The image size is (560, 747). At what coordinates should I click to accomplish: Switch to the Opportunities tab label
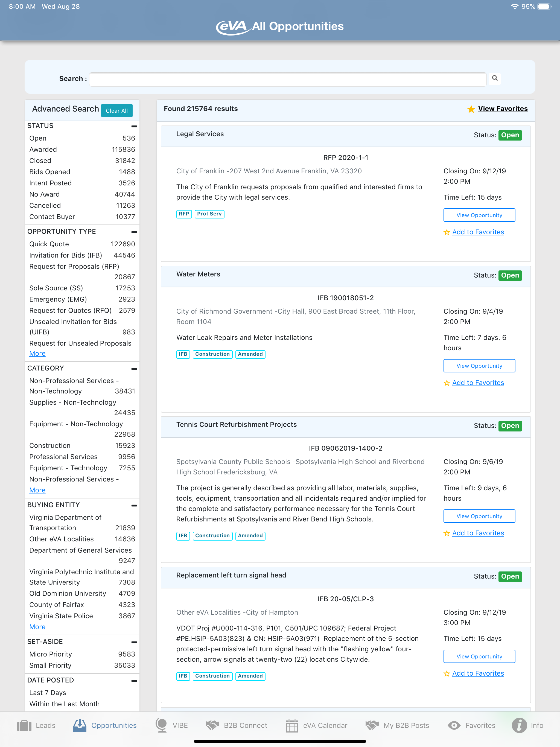pos(114,725)
